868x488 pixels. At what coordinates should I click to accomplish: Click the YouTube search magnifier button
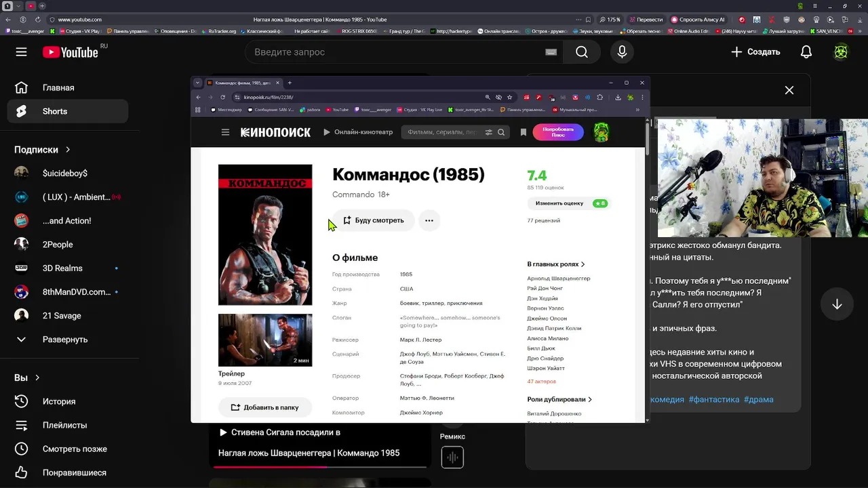click(582, 52)
